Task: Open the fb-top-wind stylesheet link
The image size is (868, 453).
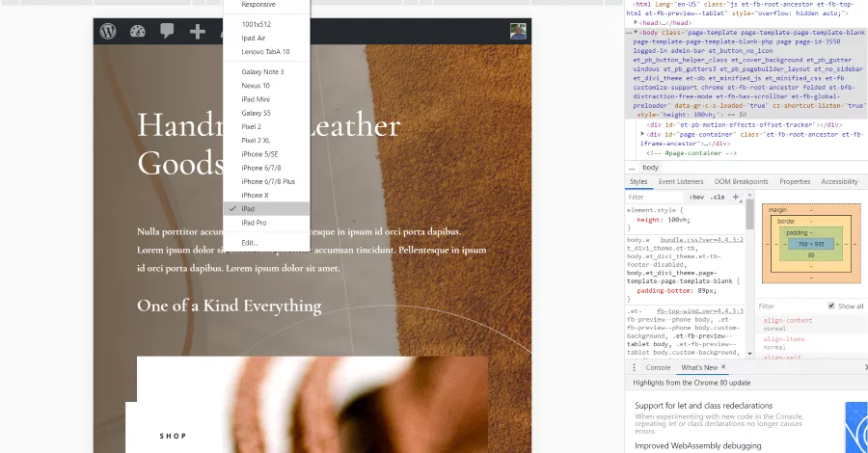Action: [x=700, y=311]
